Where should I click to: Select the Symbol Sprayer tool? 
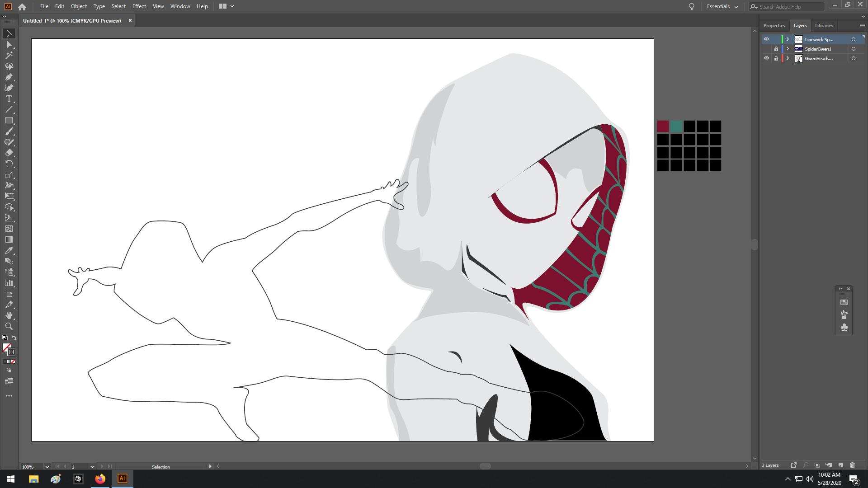click(x=9, y=272)
